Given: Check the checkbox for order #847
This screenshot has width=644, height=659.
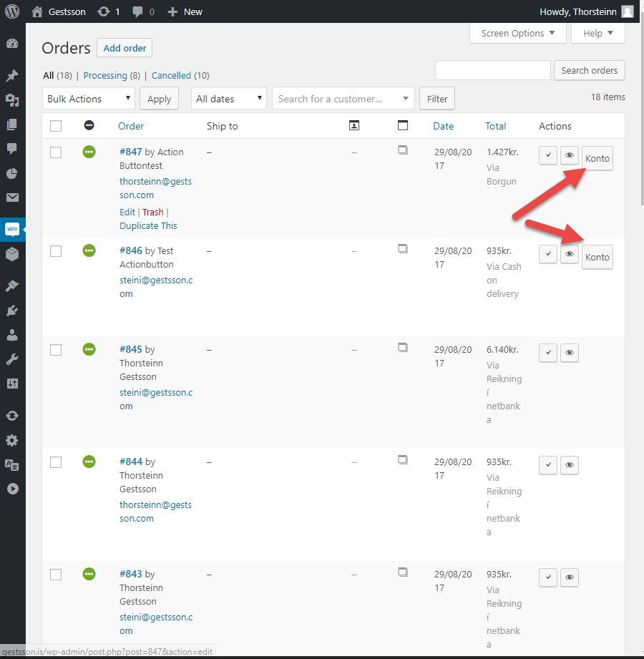Looking at the screenshot, I should tap(56, 152).
